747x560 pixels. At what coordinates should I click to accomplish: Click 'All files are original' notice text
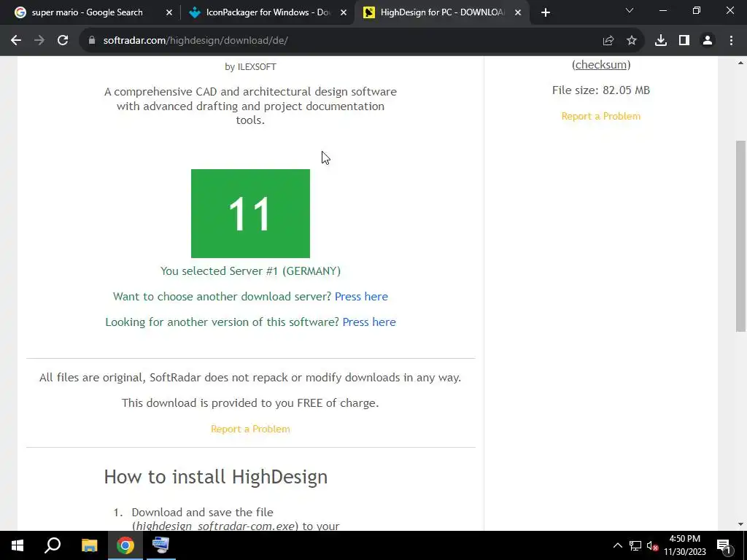250,378
